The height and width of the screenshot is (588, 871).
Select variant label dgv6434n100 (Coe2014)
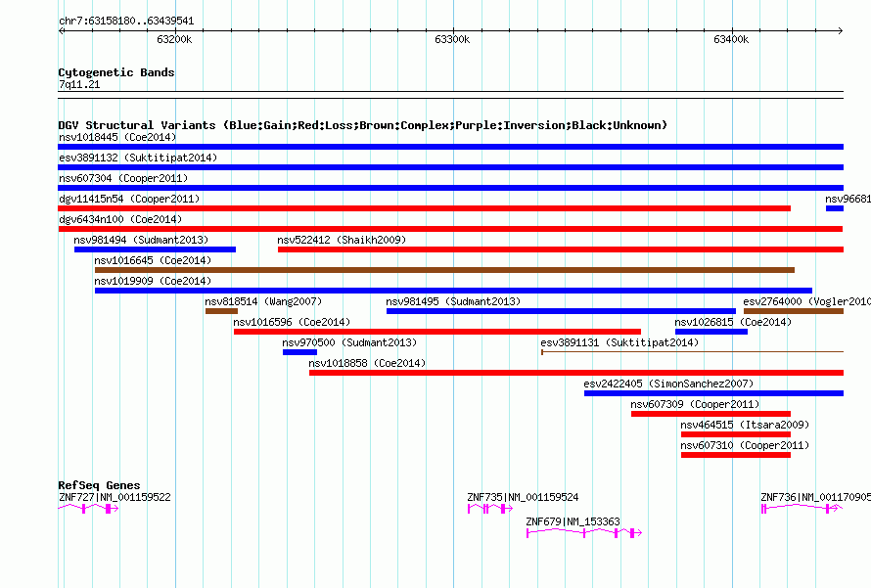click(120, 219)
